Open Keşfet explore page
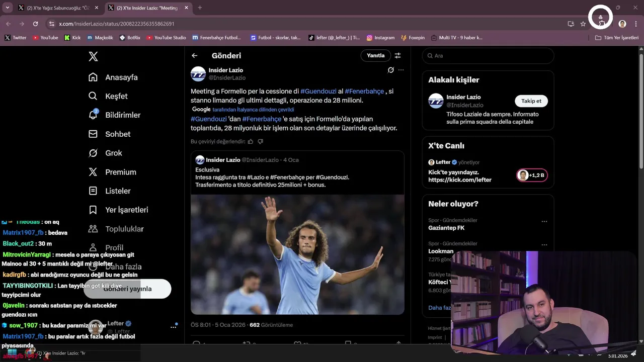Image resolution: width=644 pixels, height=362 pixels. click(x=108, y=96)
